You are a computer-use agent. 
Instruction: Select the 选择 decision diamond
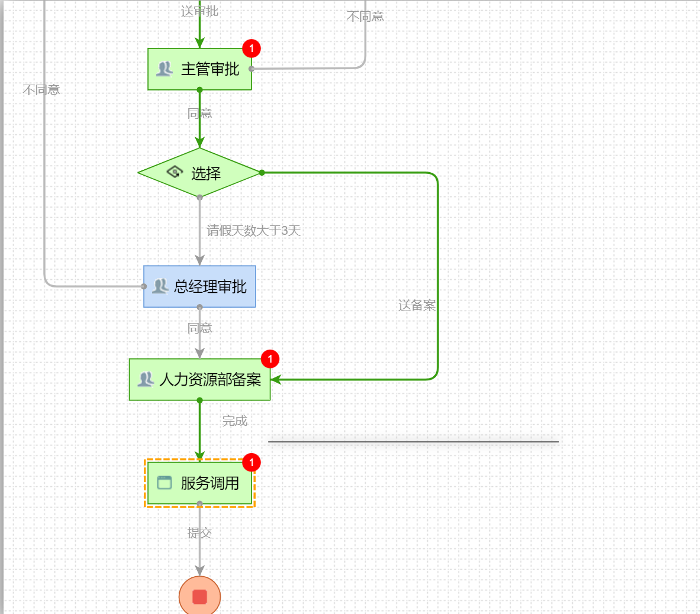coord(199,173)
